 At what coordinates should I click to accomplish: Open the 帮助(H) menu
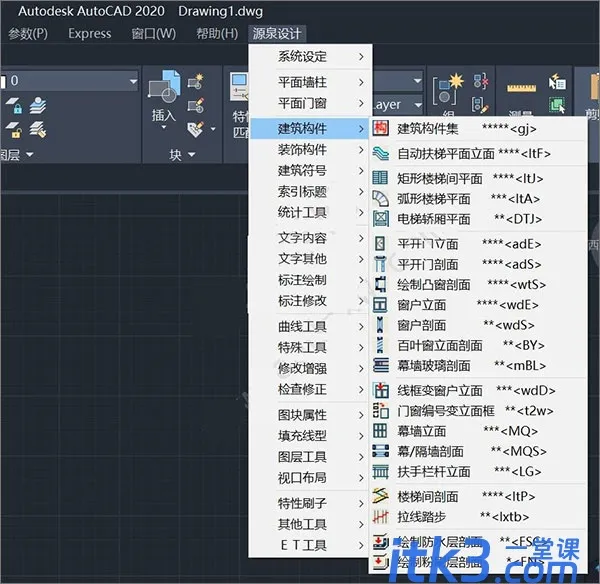pyautogui.click(x=217, y=34)
